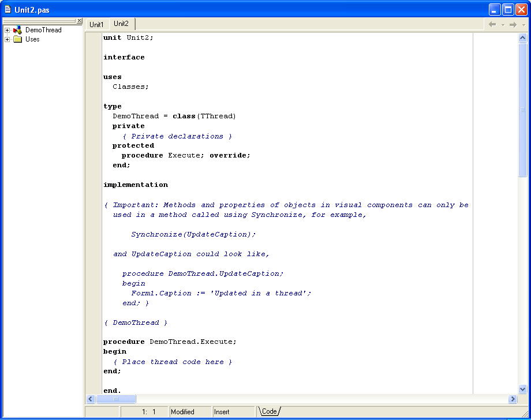
Task: Click 'Synchronize(UpdateCaption);' comment line
Action: [x=193, y=234]
